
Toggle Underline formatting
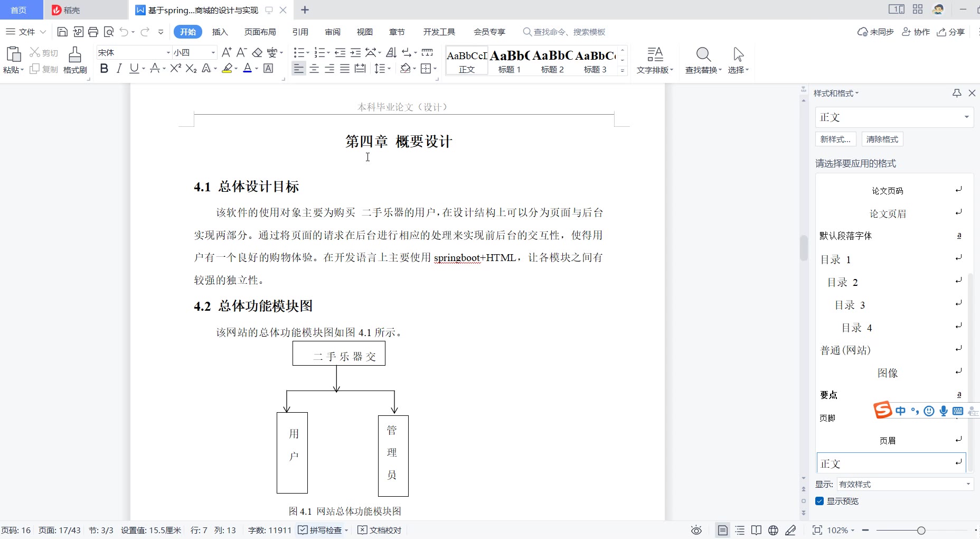[134, 68]
